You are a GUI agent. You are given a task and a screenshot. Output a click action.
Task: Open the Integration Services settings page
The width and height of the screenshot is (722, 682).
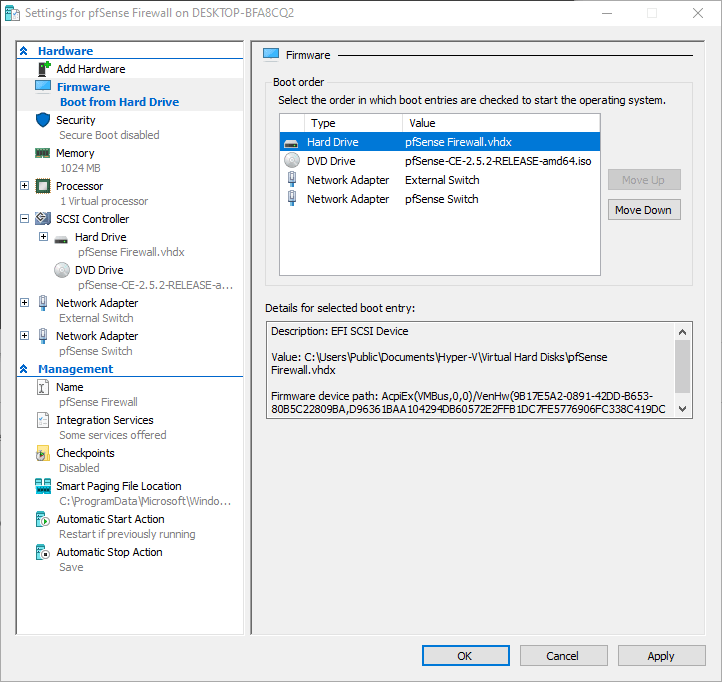click(x=105, y=420)
